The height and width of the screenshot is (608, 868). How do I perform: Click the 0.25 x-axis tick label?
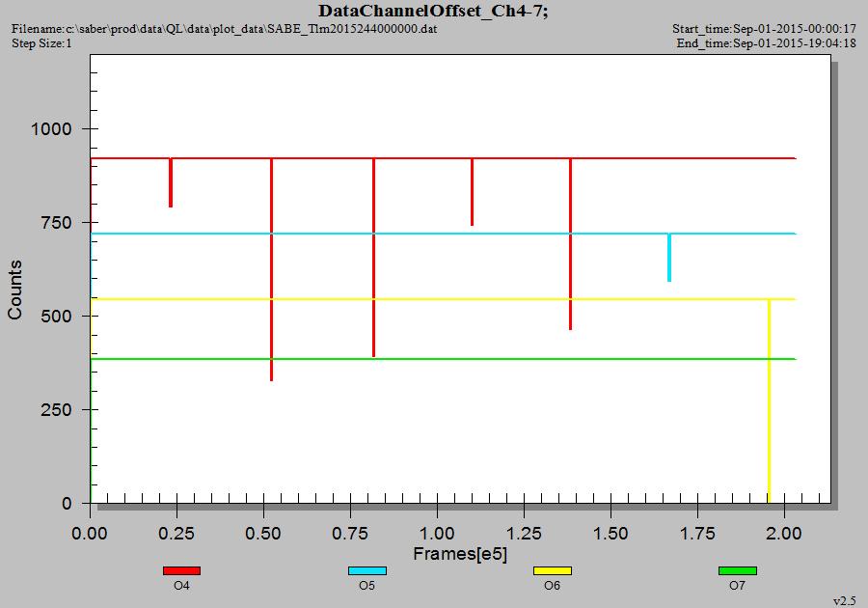[x=176, y=534]
